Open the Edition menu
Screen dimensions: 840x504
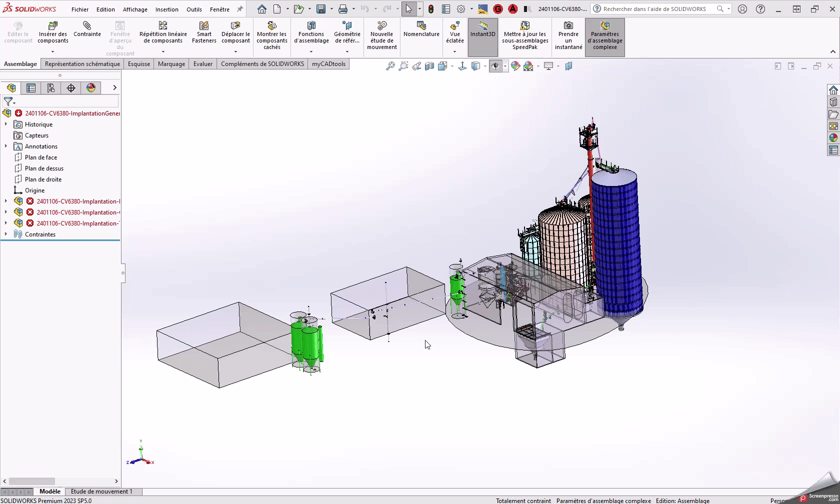point(105,9)
